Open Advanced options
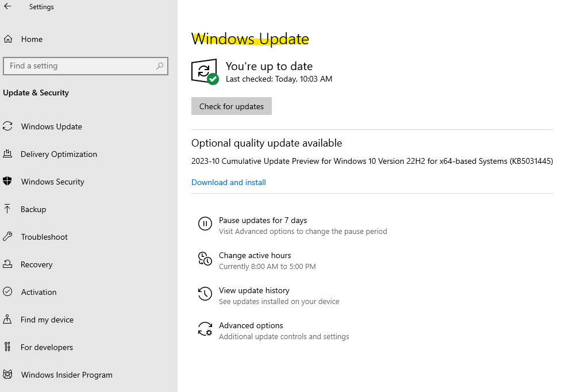Screen dimensions: 585x392 click(x=251, y=326)
